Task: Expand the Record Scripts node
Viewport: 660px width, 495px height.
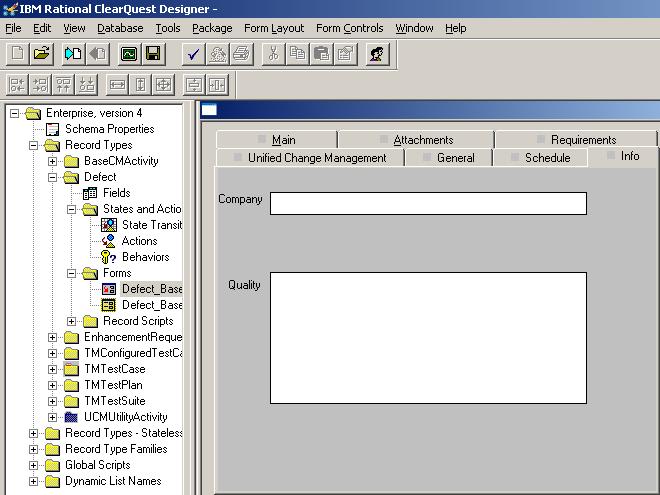Action: click(72, 321)
